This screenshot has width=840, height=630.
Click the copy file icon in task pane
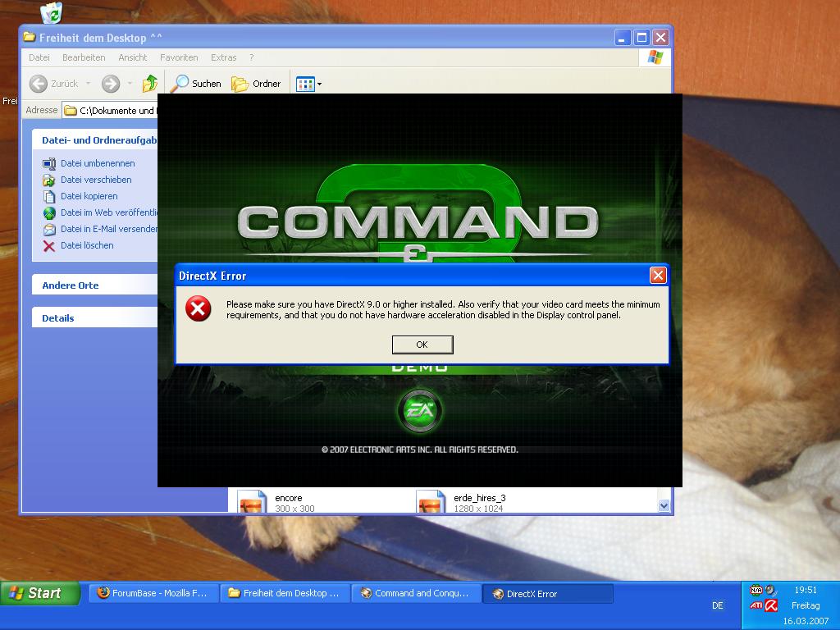pos(48,197)
